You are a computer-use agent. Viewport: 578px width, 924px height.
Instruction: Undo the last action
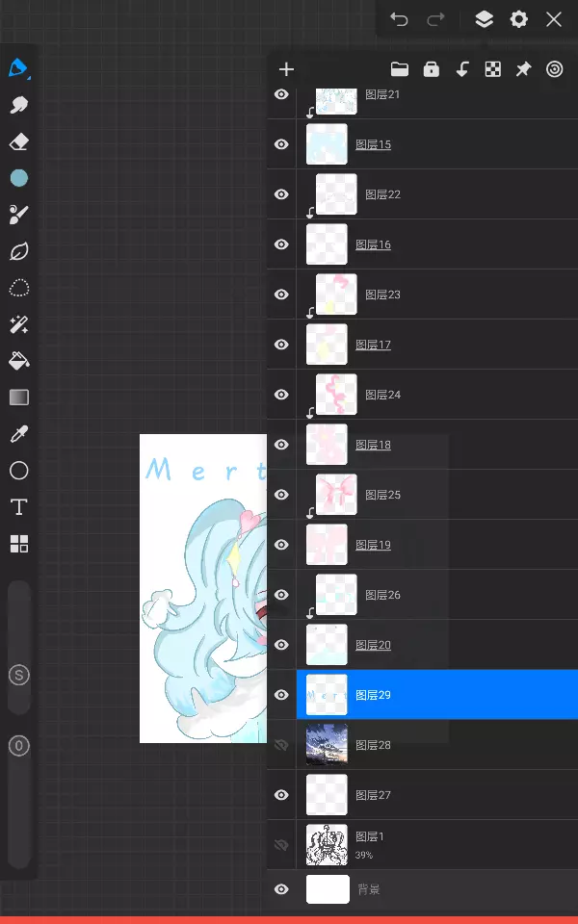coord(399,19)
